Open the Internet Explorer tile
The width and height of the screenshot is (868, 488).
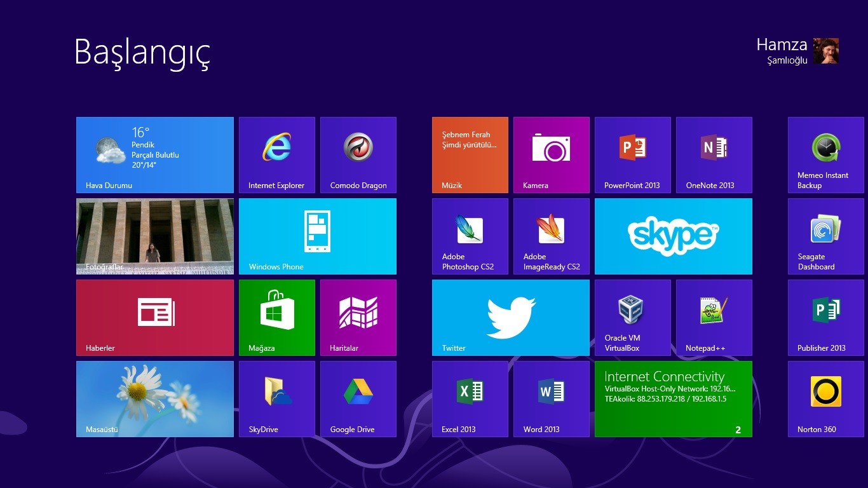point(277,155)
